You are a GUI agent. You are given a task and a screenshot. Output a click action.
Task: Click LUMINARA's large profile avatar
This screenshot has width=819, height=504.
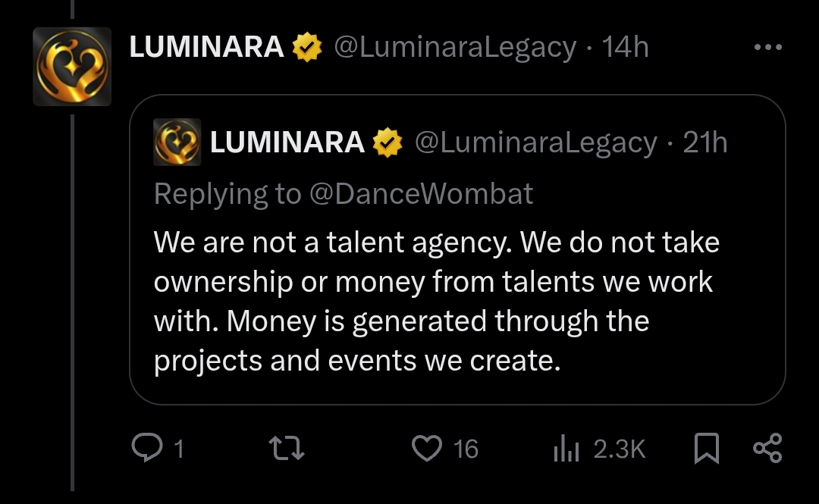point(72,67)
